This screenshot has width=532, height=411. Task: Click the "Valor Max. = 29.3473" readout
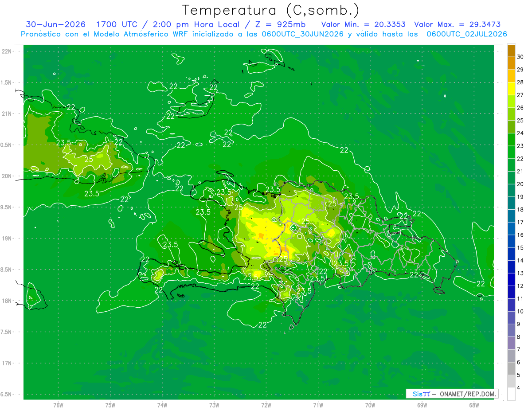(x=458, y=25)
